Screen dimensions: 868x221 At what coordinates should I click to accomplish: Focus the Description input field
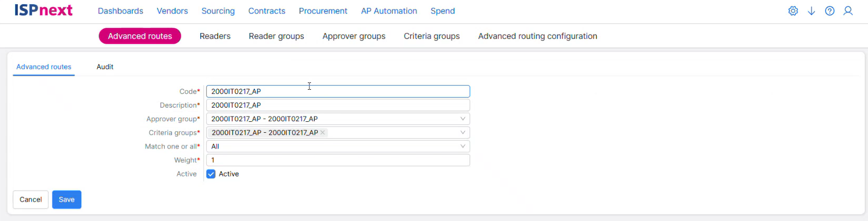pos(338,105)
